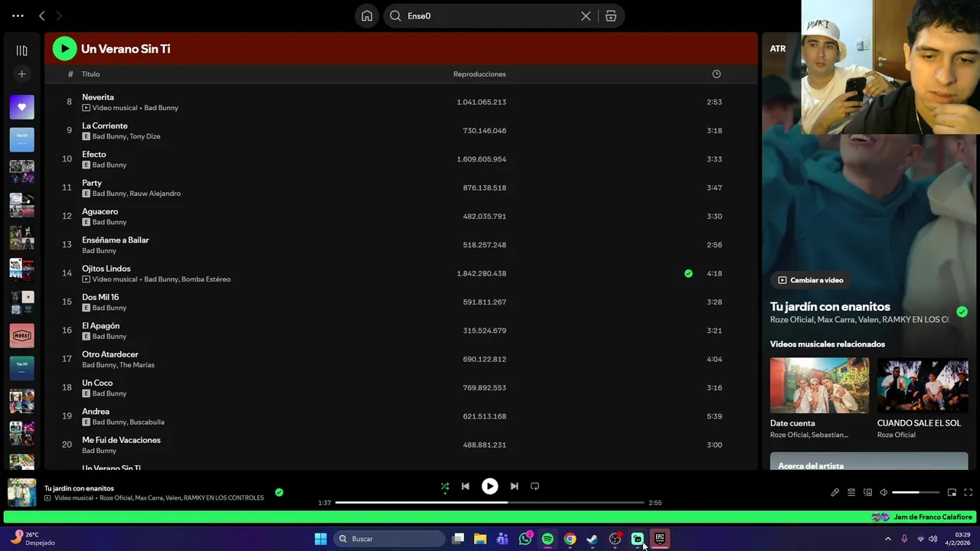Toggle the saved checkmark on Ojitos Lindos
Viewport: 980px width, 551px height.
[688, 273]
